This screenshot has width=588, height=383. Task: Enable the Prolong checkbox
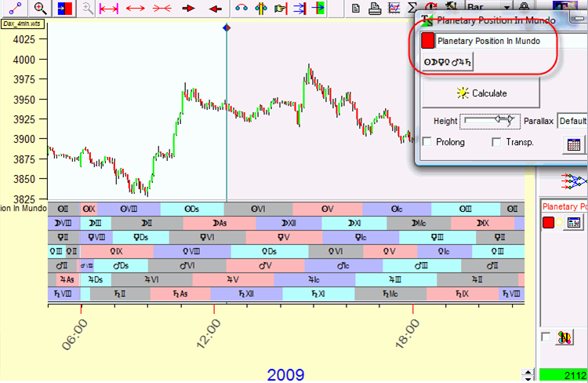[427, 142]
